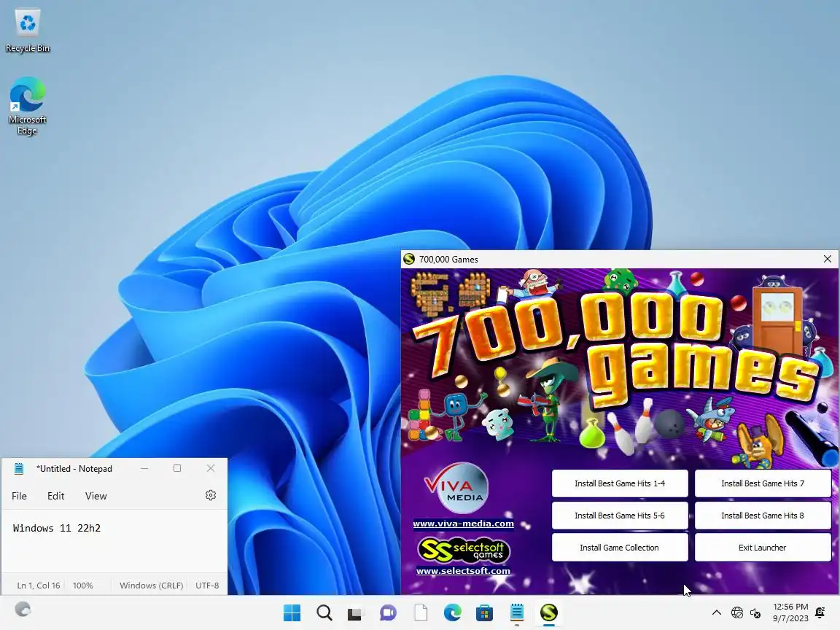Open Notepad settings gear

(x=211, y=496)
